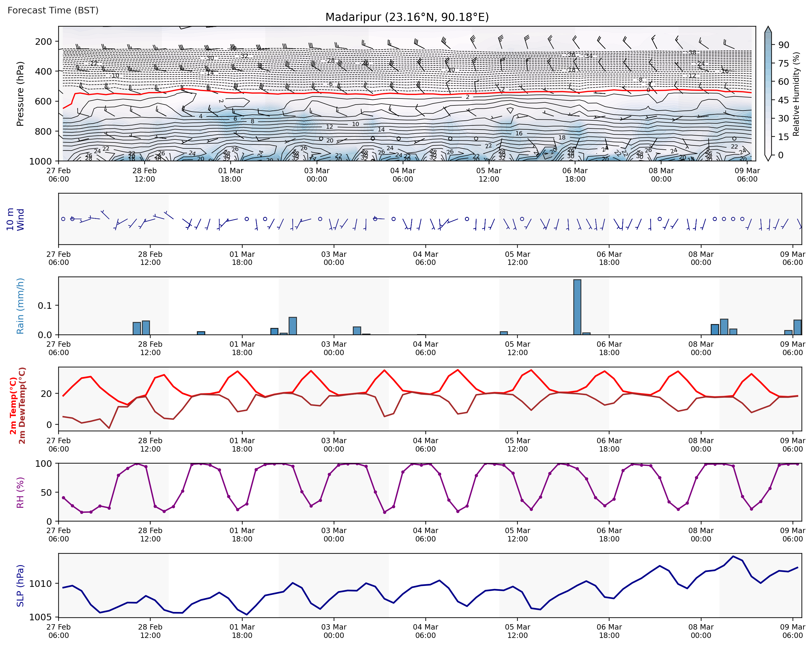Click the Forecast Time (BST) label
The height and width of the screenshot is (646, 812).
coord(53,10)
